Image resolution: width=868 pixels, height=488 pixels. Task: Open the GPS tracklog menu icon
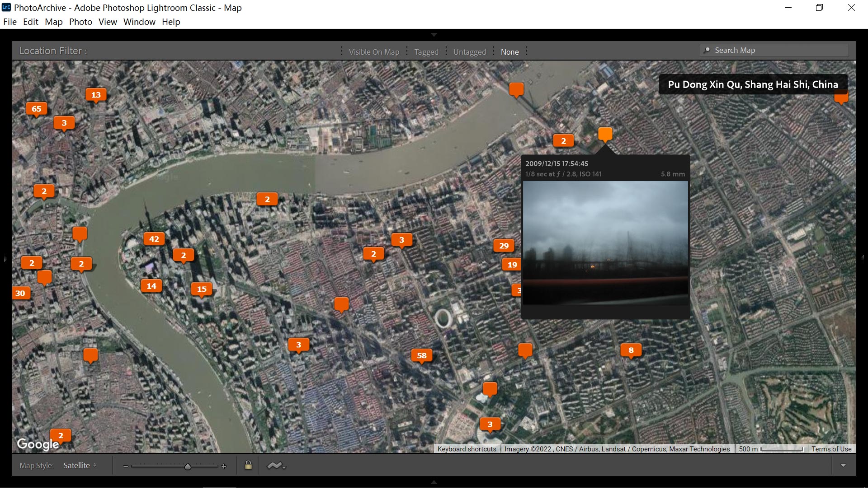point(276,465)
